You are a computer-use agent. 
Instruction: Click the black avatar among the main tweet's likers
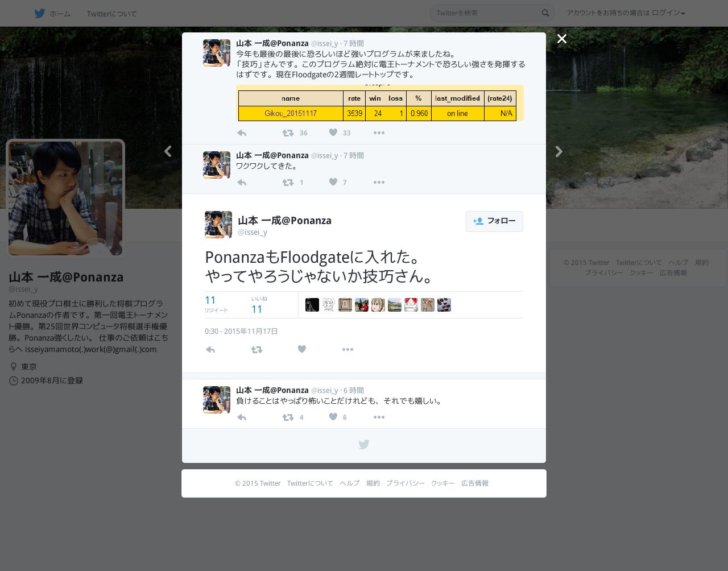point(312,305)
